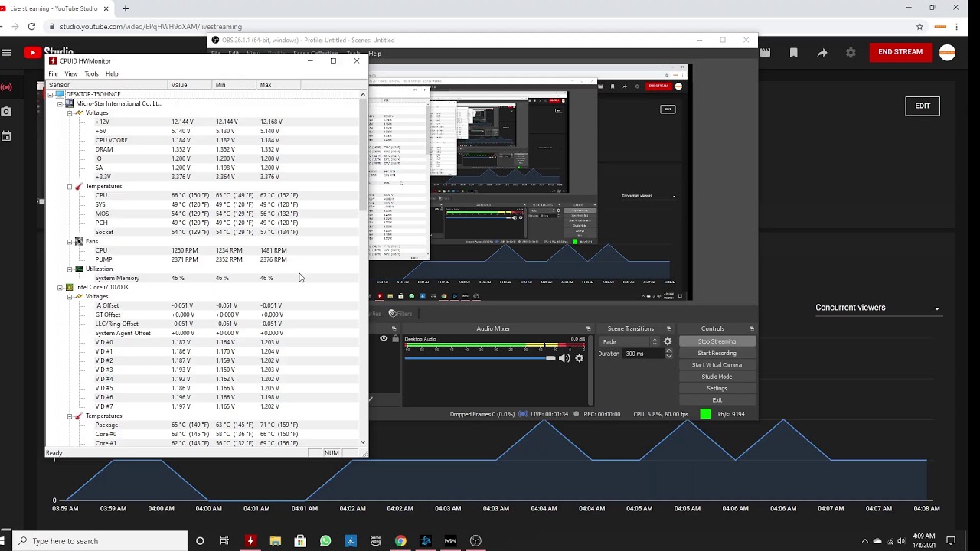Click the clapperboard highlight icon in YouTube Studio

click(765, 53)
